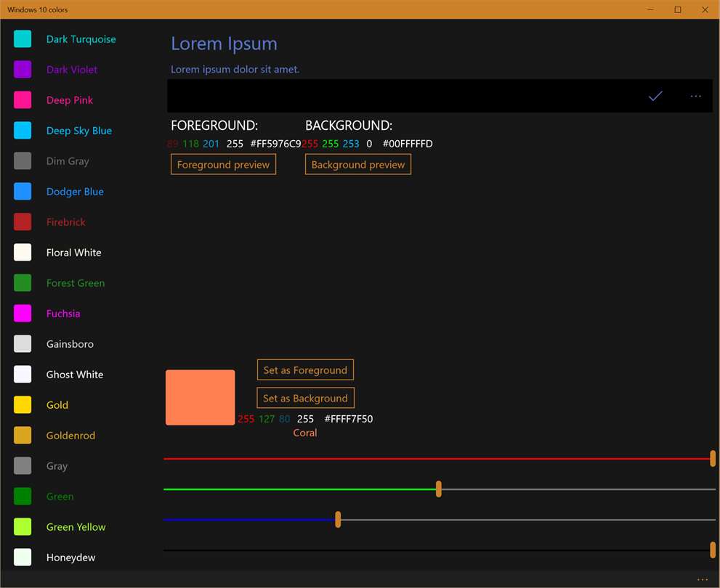Choose the Dodger Blue swatch
This screenshot has width=720, height=588.
coord(23,191)
